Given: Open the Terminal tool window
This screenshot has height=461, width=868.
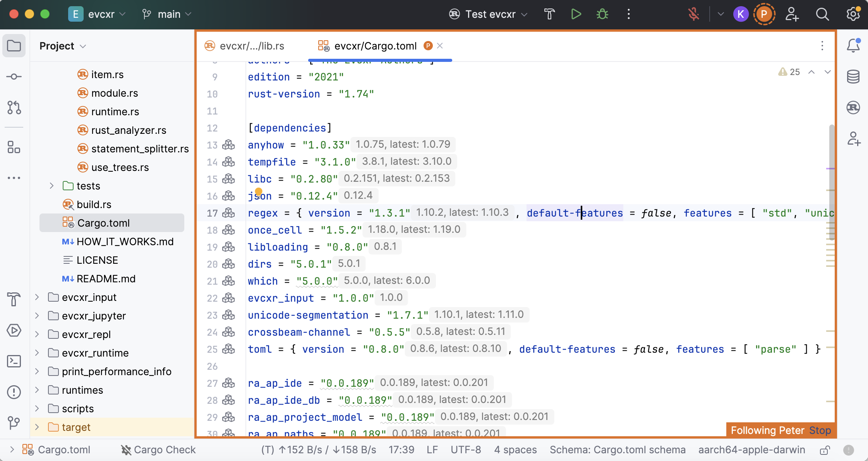Looking at the screenshot, I should click(14, 361).
